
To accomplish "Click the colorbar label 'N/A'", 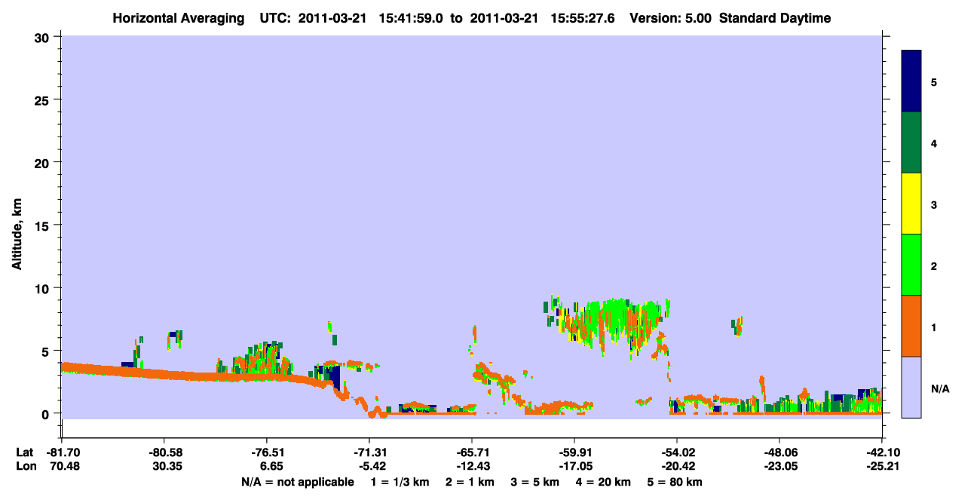I will (x=939, y=388).
